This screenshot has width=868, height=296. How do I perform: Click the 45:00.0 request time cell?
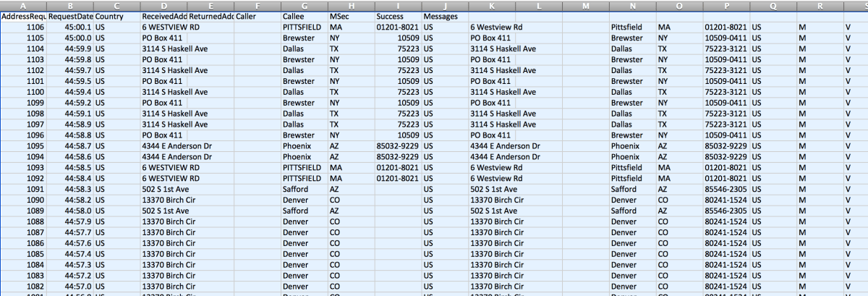tap(70, 38)
